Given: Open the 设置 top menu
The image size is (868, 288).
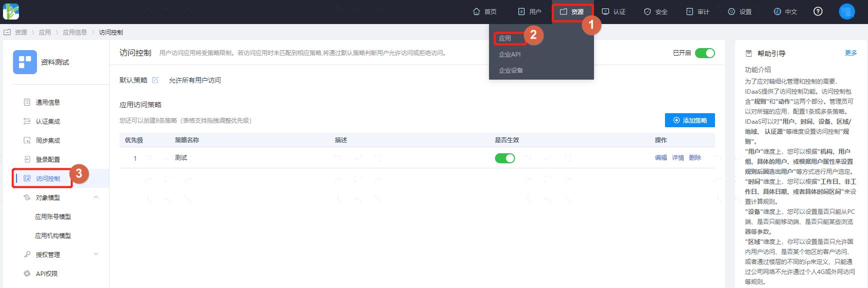Looking at the screenshot, I should click(x=740, y=12).
